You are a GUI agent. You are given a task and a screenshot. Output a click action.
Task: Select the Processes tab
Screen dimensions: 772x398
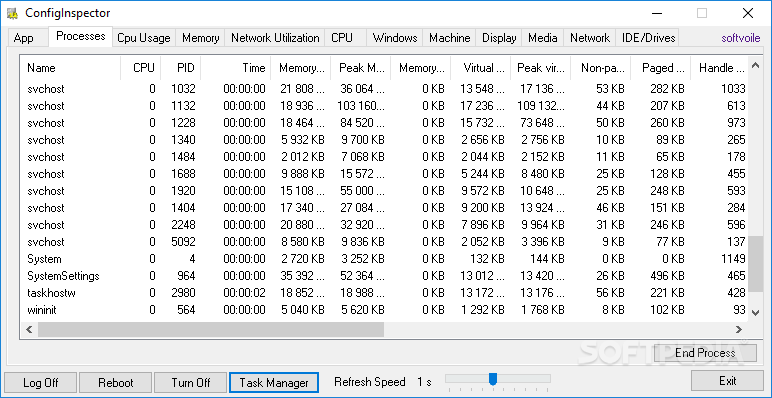point(81,36)
